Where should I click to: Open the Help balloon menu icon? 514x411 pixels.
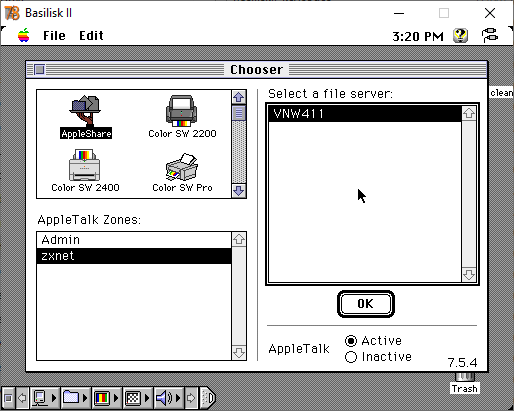click(x=460, y=36)
